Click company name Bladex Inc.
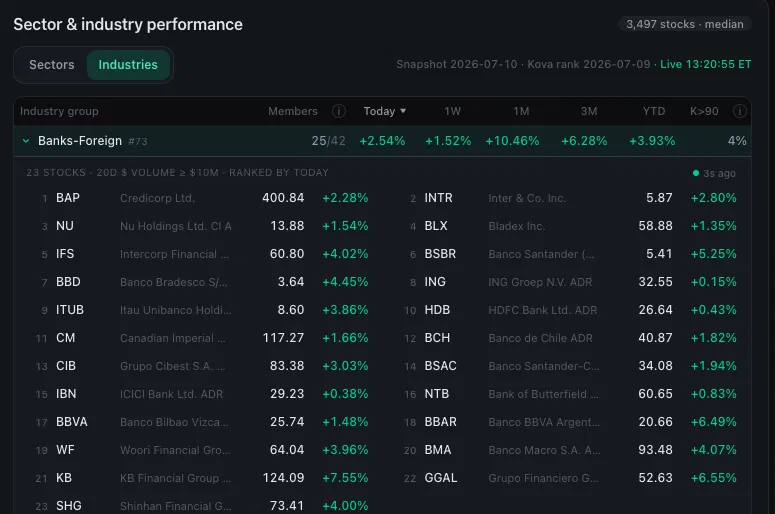Image resolution: width=775 pixels, height=514 pixels. coord(517,226)
